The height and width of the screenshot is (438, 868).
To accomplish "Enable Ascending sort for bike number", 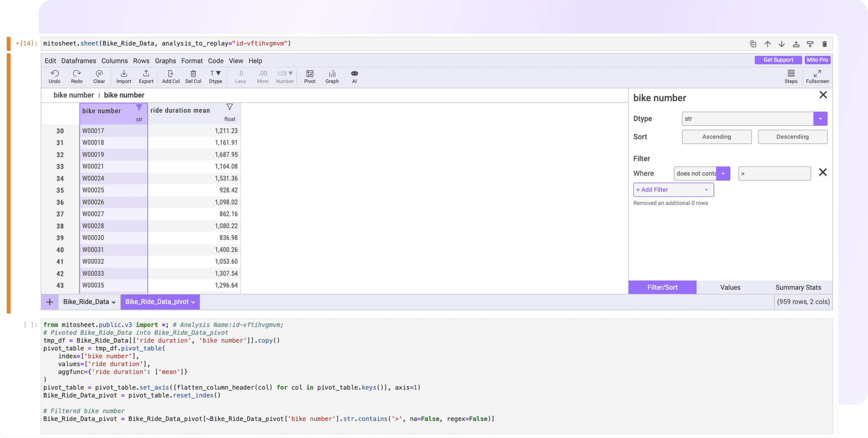I will (716, 137).
